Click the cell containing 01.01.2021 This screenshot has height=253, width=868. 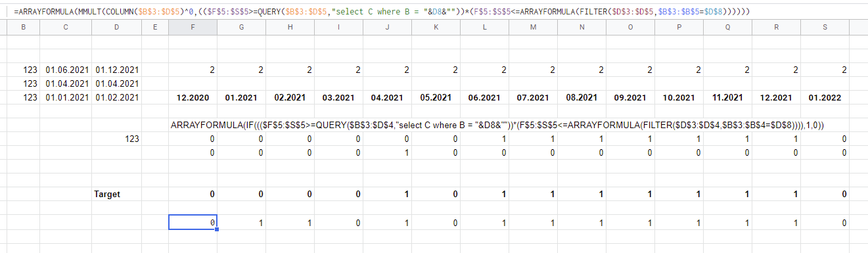click(66, 97)
